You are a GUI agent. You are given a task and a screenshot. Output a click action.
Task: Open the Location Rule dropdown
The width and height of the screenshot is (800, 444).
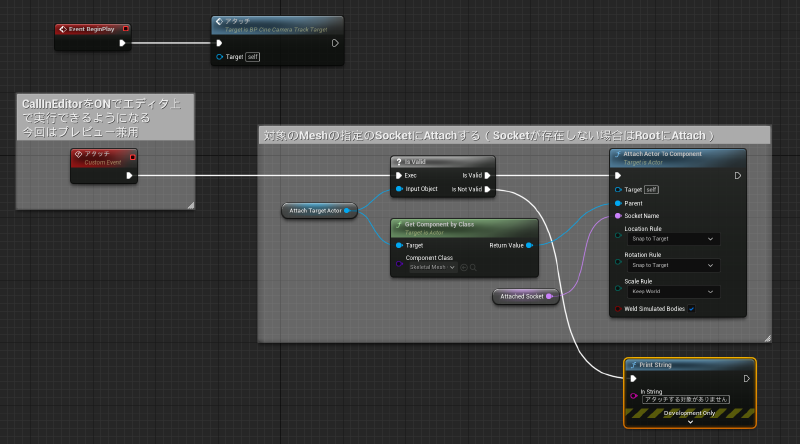[x=672, y=239]
